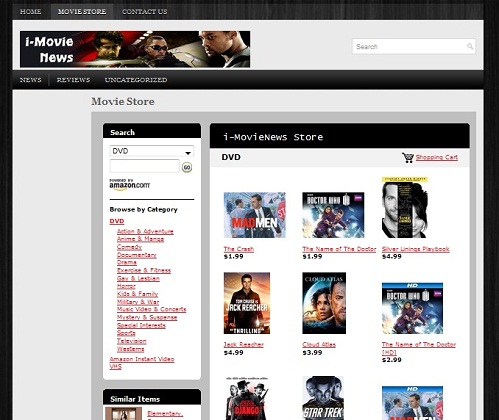499x420 pixels.
Task: Open the Shopping Cart link
Action: click(437, 157)
